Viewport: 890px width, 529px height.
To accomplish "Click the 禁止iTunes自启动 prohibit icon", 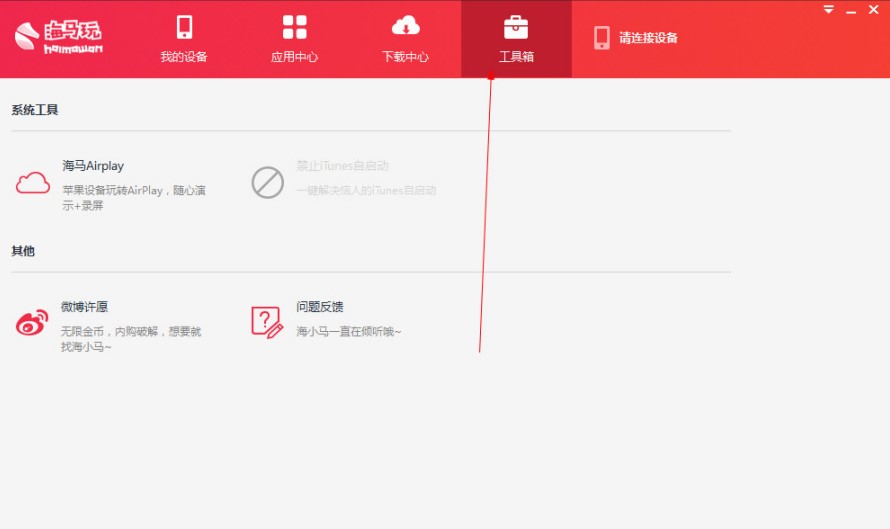I will [x=267, y=183].
